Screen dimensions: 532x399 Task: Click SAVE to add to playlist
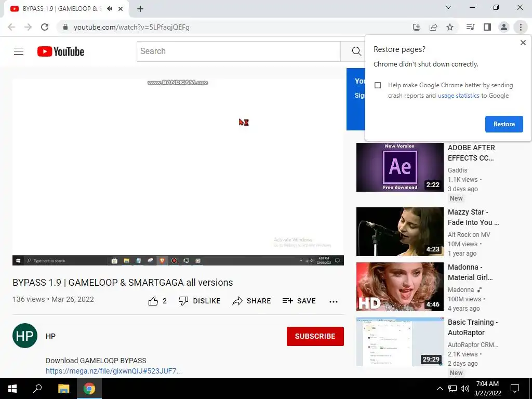point(299,301)
